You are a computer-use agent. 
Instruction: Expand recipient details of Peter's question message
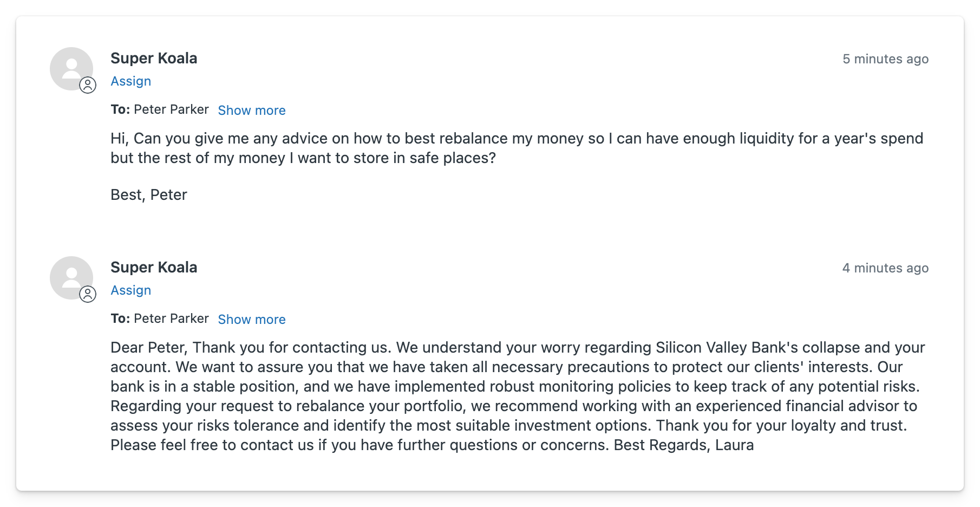click(251, 110)
